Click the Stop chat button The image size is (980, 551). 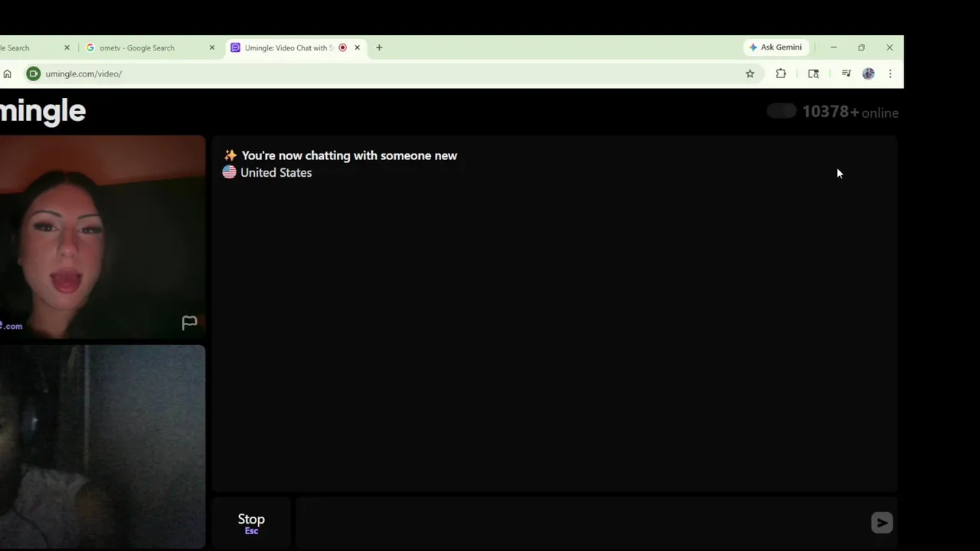point(251,523)
